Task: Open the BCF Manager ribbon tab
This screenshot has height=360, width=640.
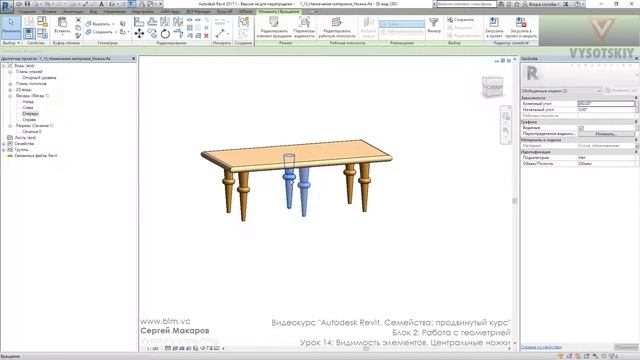Action: coord(198,12)
